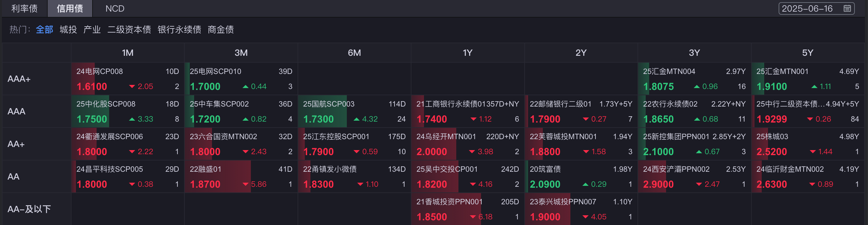Image resolution: width=868 pixels, height=225 pixels.
Task: Click the green up arrow beside 4.32
Action: [357, 119]
